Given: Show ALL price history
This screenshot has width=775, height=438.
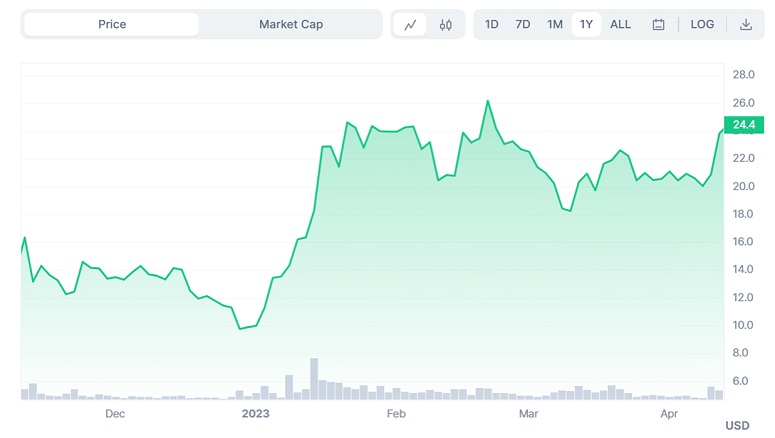Looking at the screenshot, I should click(x=620, y=24).
